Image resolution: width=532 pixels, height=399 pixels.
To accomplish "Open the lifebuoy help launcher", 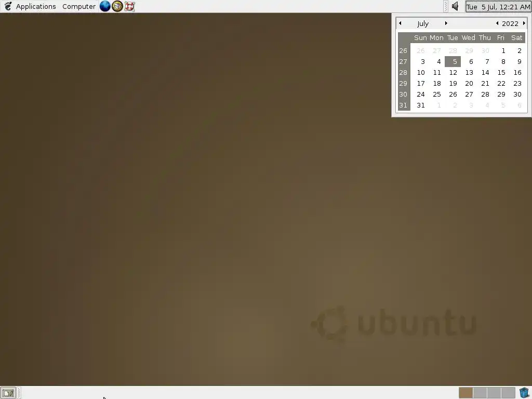I will [x=129, y=6].
